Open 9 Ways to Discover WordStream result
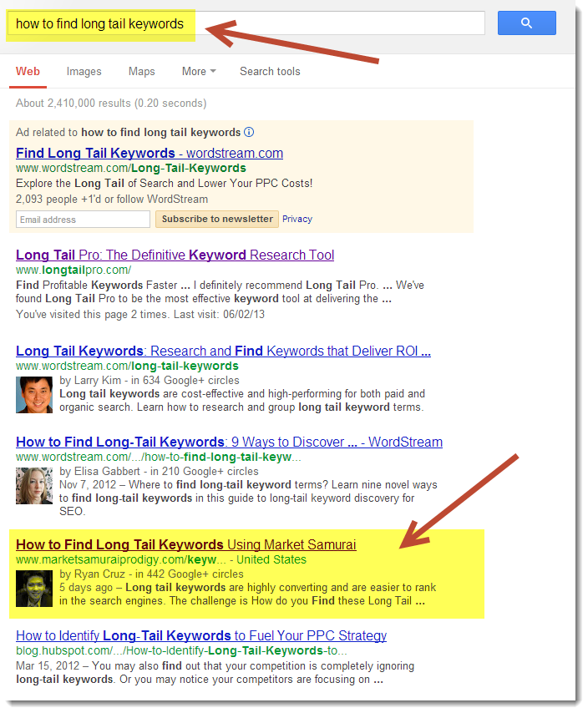The image size is (588, 713). pos(229,442)
